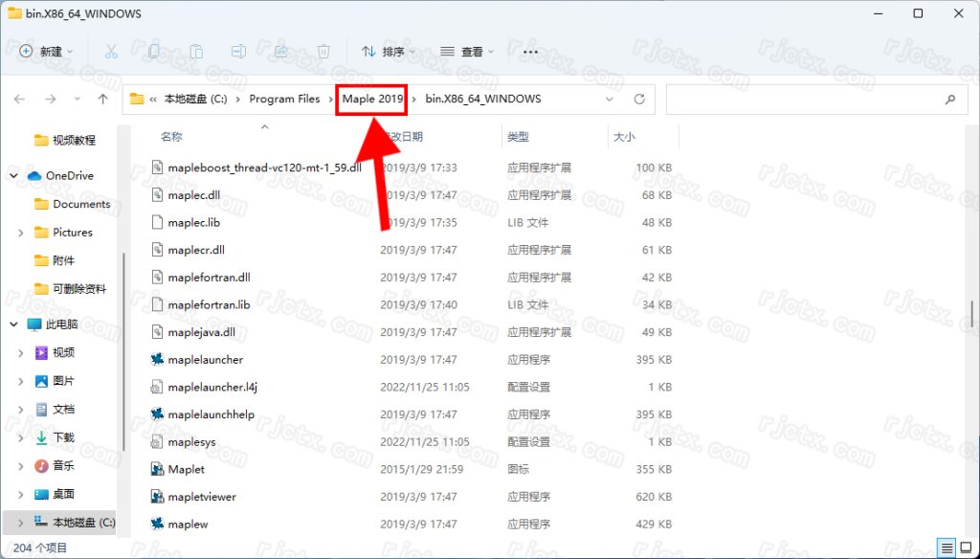Open the maplelauncher application file

click(205, 360)
